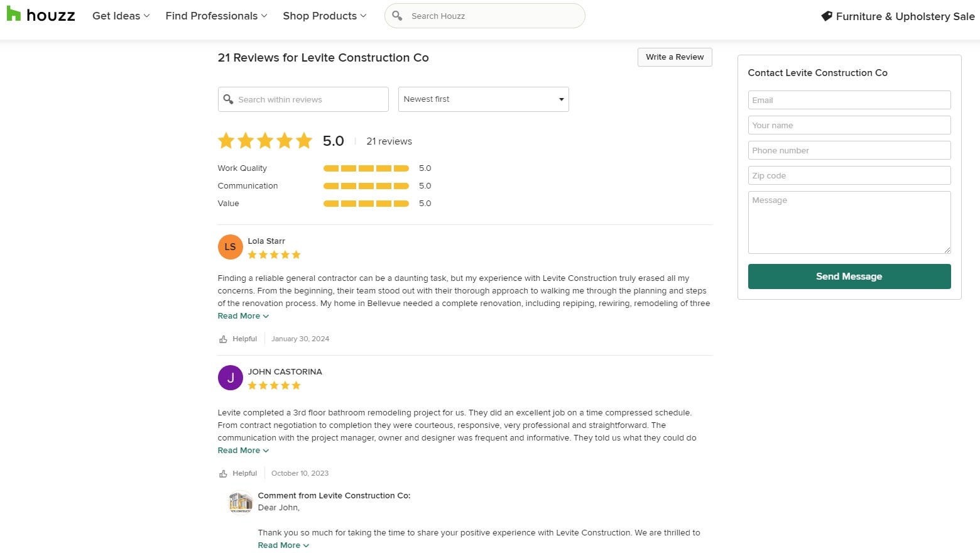Click the Lola Starr reviewer name

point(266,241)
